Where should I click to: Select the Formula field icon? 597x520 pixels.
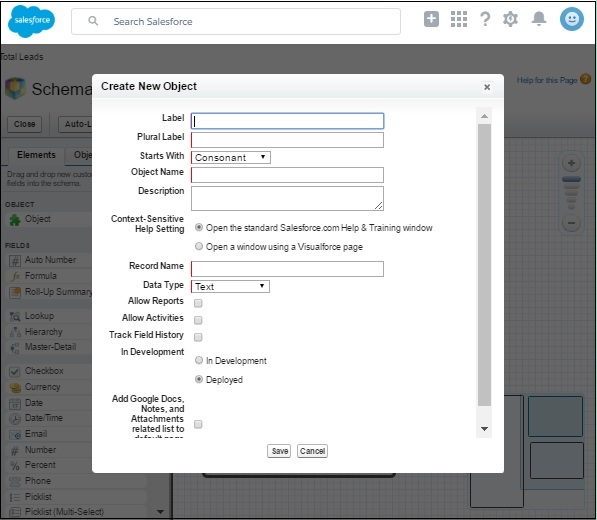click(x=15, y=276)
